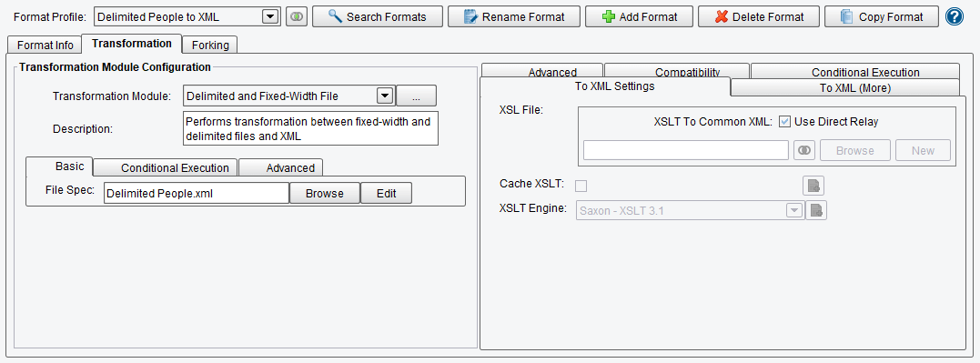The image size is (980, 363).
Task: Expand the Transformation Module dropdown
Action: (x=385, y=96)
